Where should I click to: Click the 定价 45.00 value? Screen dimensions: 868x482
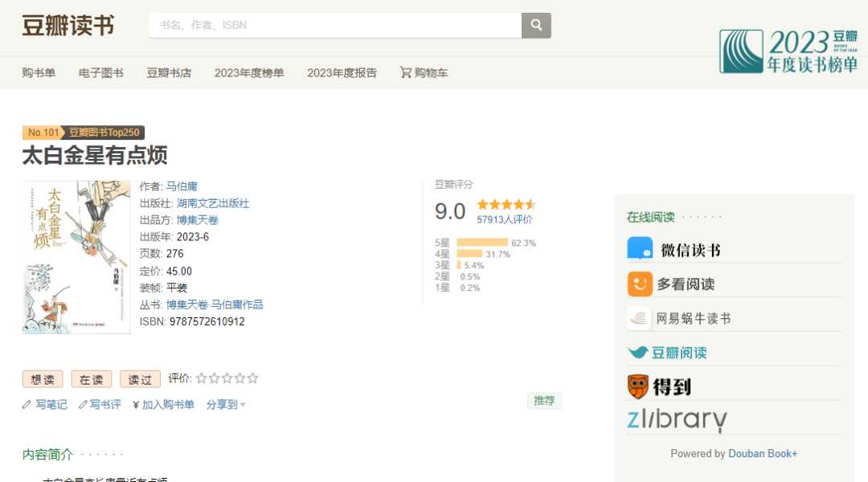[x=178, y=272]
